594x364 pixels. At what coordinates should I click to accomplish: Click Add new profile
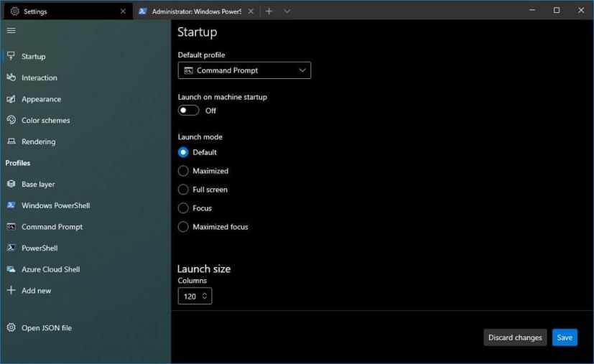tap(85, 290)
